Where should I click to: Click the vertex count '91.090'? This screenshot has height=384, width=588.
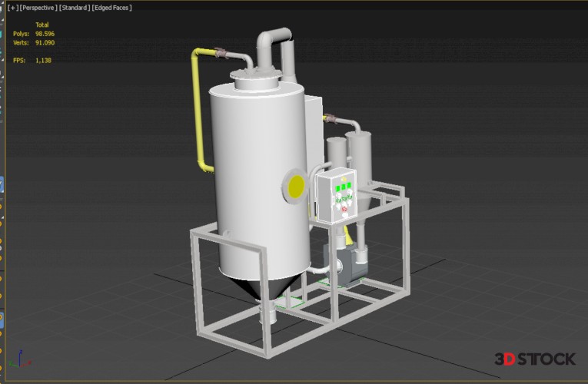45,43
